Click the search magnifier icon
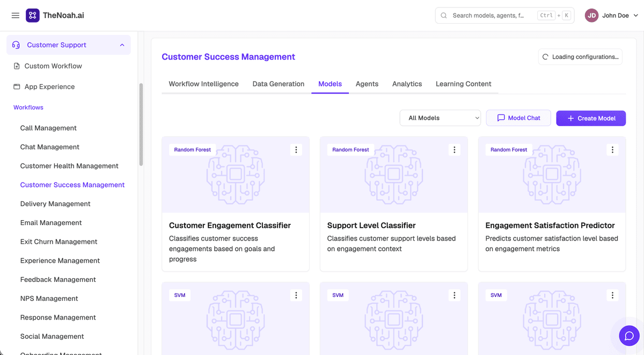The width and height of the screenshot is (644, 355). tap(444, 16)
